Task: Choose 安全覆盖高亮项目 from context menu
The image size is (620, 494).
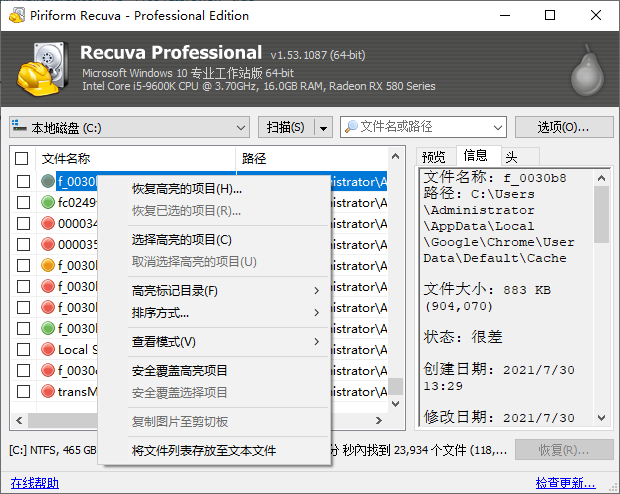Action: (x=228, y=371)
